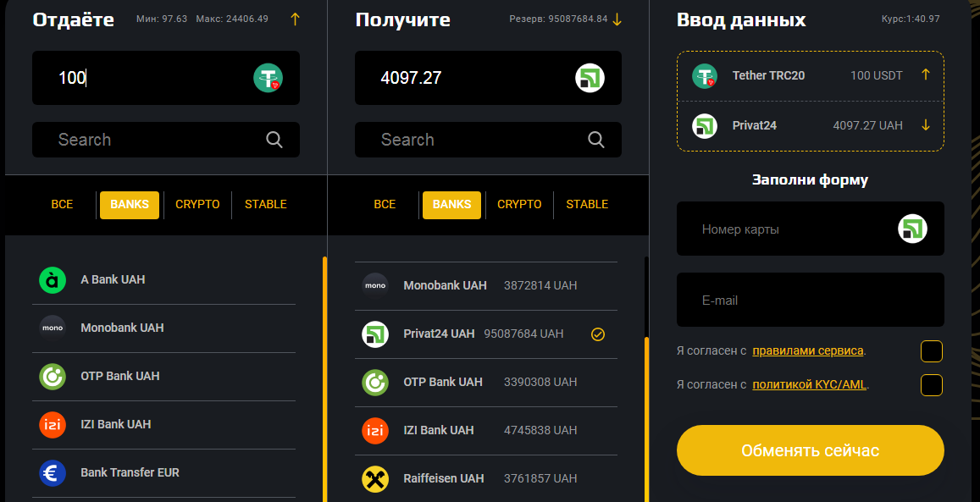Click the IZI Bank logo in the receive list

pos(375,430)
